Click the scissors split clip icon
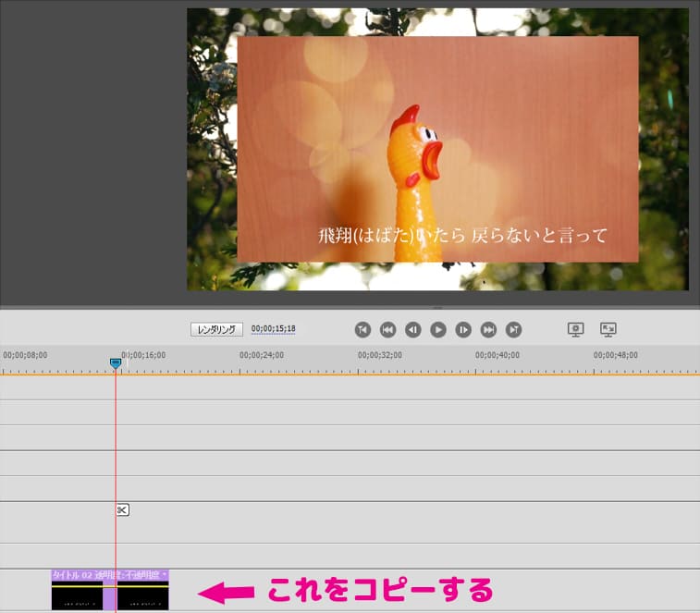The image size is (700, 613). tap(122, 509)
